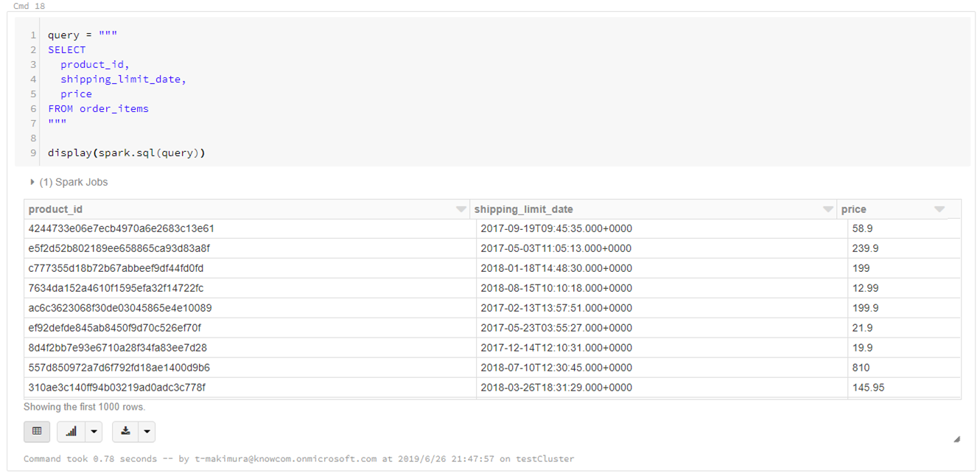
Task: Switch to the table view of results
Action: pos(37,432)
